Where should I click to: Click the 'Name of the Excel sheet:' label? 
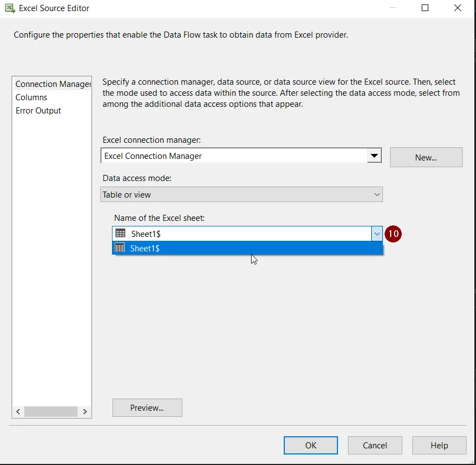160,218
